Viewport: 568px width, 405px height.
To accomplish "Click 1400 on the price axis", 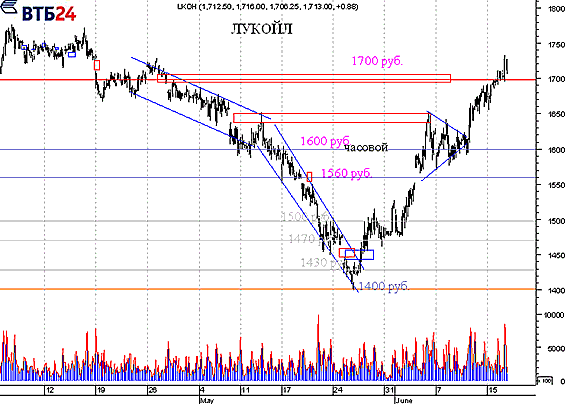I will click(556, 291).
